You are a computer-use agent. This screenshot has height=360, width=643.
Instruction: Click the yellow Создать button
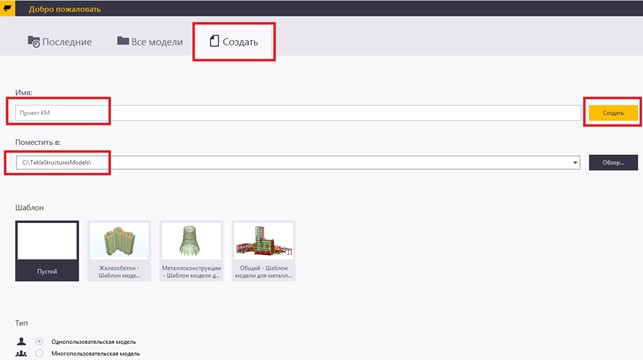pos(613,113)
